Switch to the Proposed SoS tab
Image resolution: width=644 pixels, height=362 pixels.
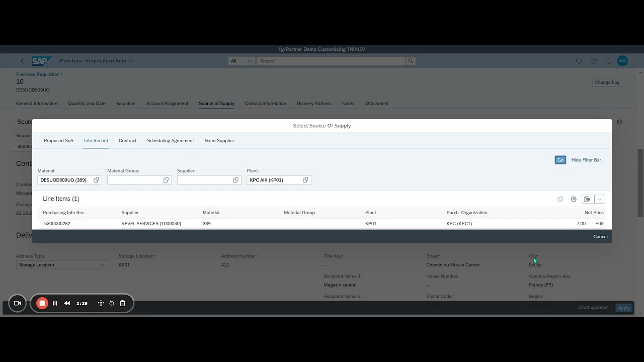coord(58,141)
